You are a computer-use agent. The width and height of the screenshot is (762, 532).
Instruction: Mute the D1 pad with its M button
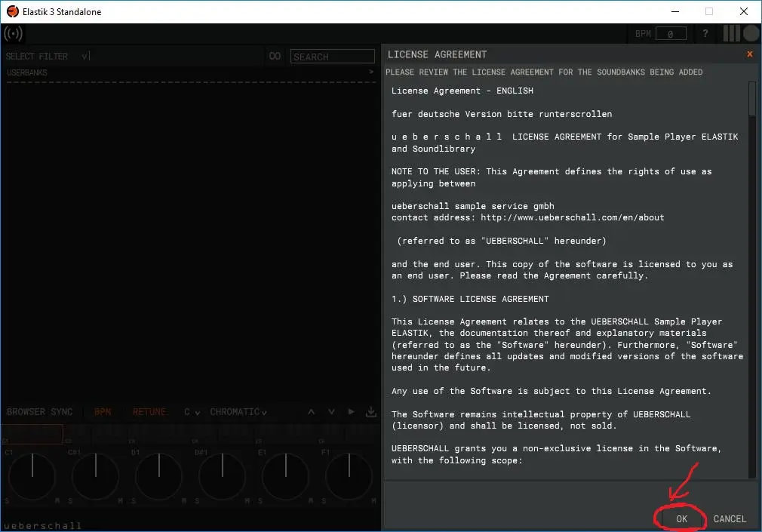click(x=183, y=500)
